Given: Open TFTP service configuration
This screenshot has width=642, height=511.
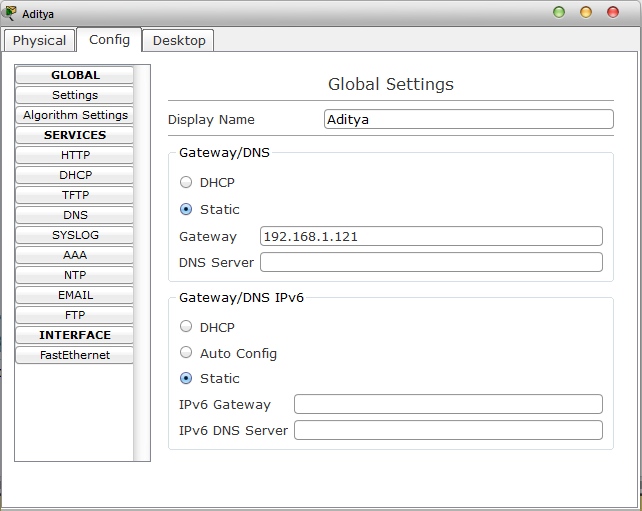Looking at the screenshot, I should coord(75,195).
